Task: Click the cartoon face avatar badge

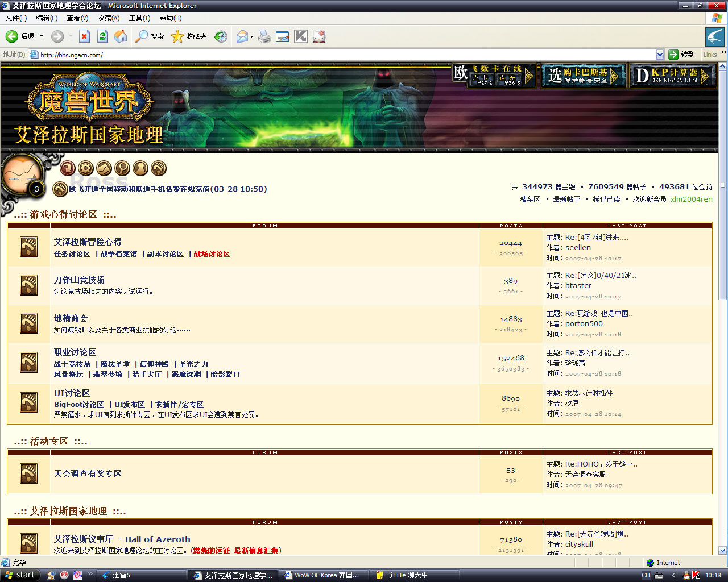Action: (x=23, y=176)
